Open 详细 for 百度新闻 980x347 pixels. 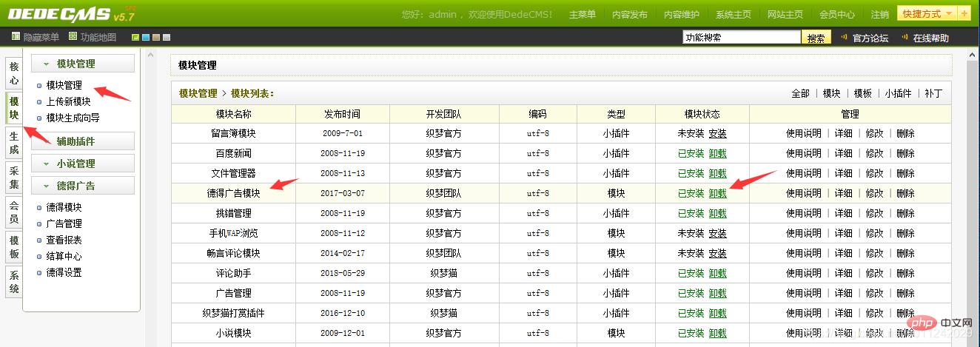(x=844, y=153)
